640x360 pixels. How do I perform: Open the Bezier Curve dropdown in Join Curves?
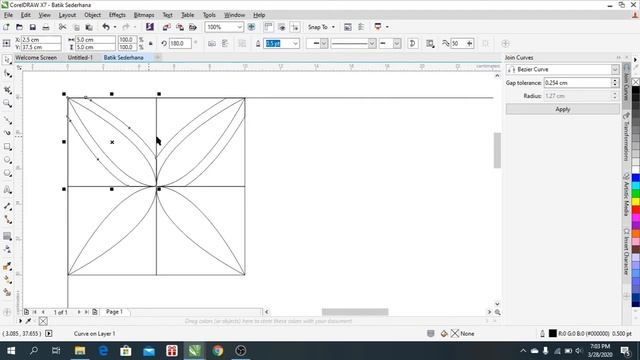coord(615,69)
